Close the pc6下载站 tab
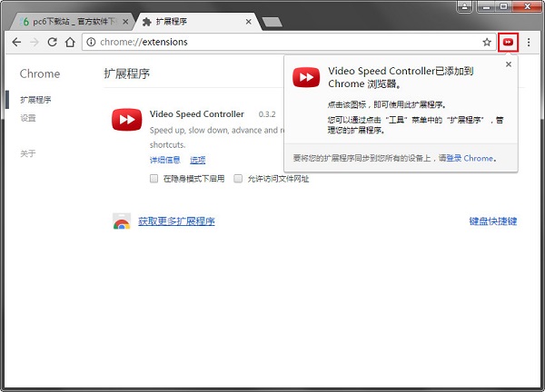The image size is (545, 392). (x=125, y=22)
